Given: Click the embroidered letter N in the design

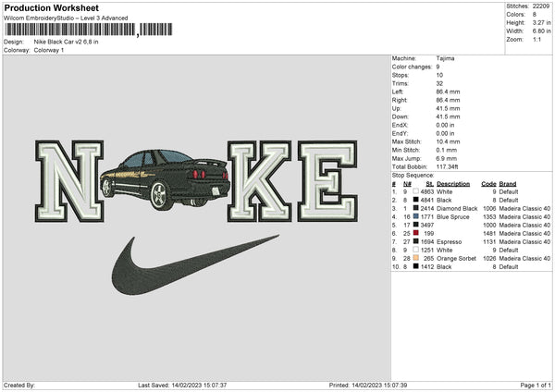Looking at the screenshot, I should (x=69, y=181).
